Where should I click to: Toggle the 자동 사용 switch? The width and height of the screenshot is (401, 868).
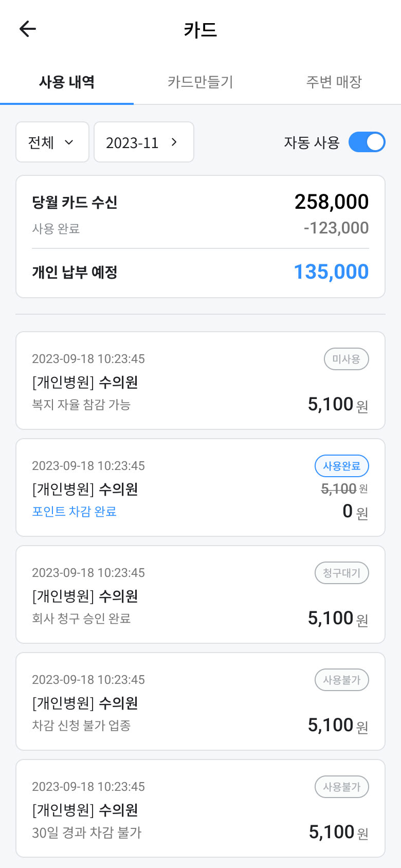[367, 142]
